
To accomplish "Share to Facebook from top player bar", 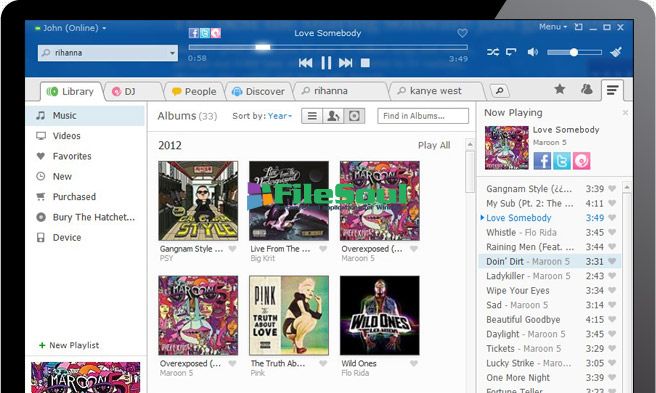I will pyautogui.click(x=193, y=33).
